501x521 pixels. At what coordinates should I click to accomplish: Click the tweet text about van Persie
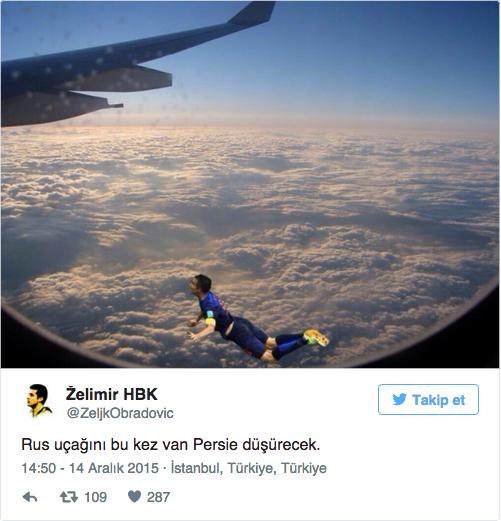pyautogui.click(x=171, y=445)
